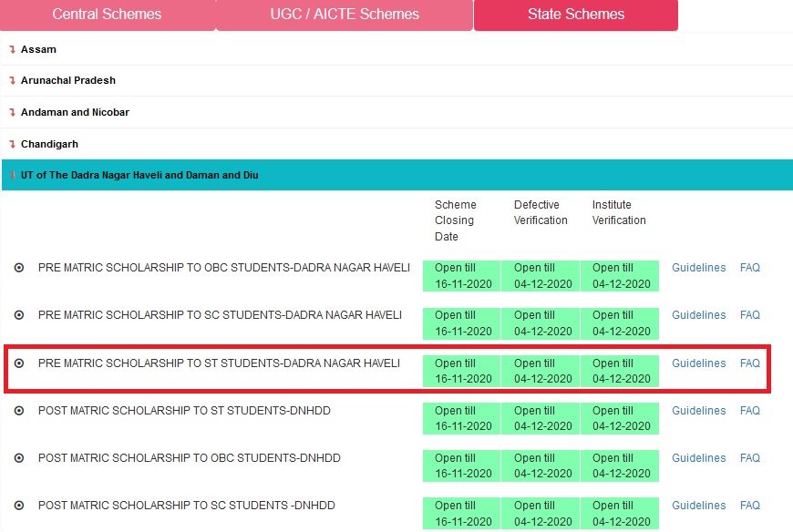The width and height of the screenshot is (793, 532).
Task: Click POST MATRIC SCHOLARSHIP TO ST STUDENTS-DNHDD
Action: pos(184,411)
